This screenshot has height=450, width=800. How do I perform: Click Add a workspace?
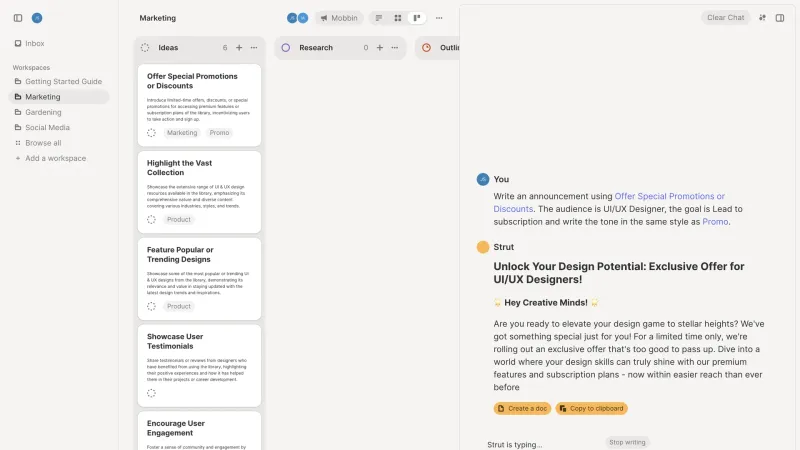point(50,158)
